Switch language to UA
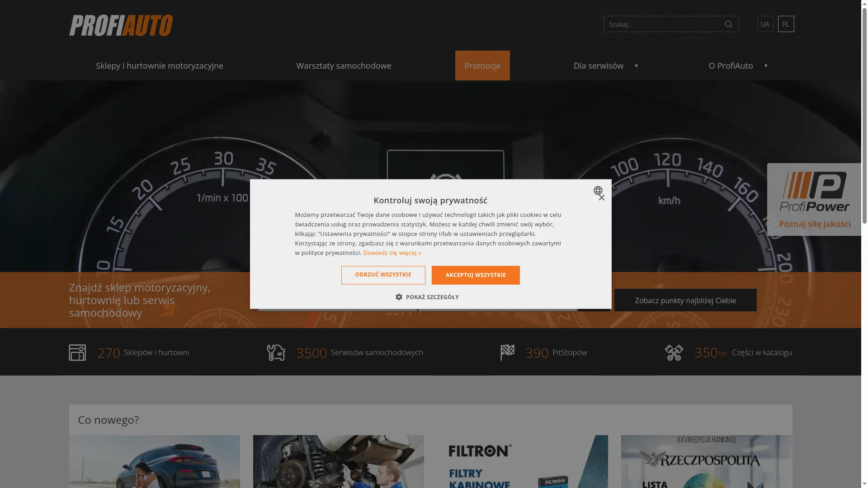This screenshot has height=488, width=868. (765, 24)
